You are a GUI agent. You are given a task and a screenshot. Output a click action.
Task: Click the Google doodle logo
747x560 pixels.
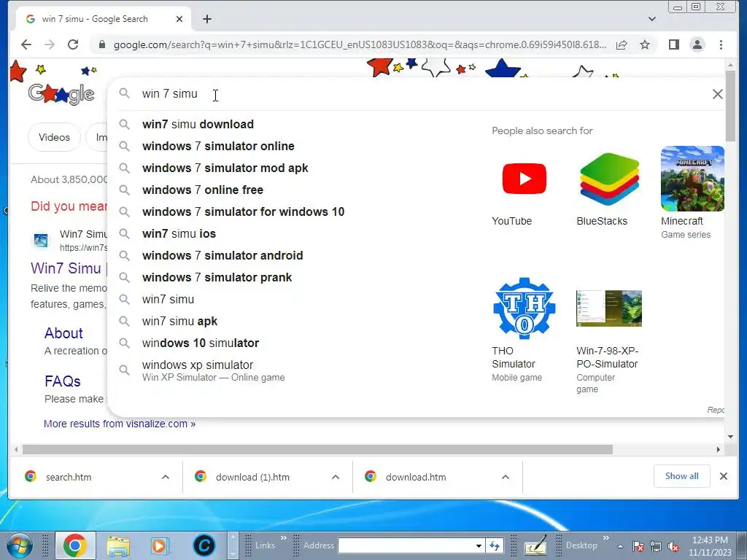61,94
